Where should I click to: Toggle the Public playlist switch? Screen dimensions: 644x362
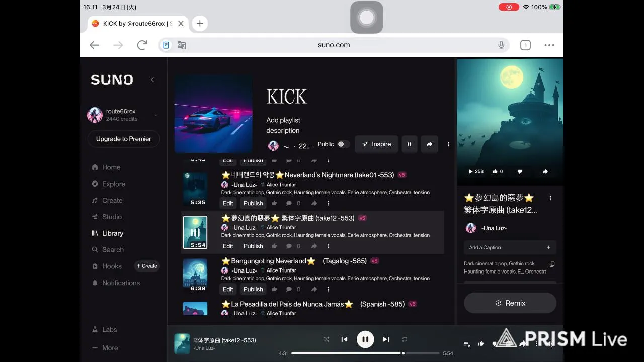[343, 144]
